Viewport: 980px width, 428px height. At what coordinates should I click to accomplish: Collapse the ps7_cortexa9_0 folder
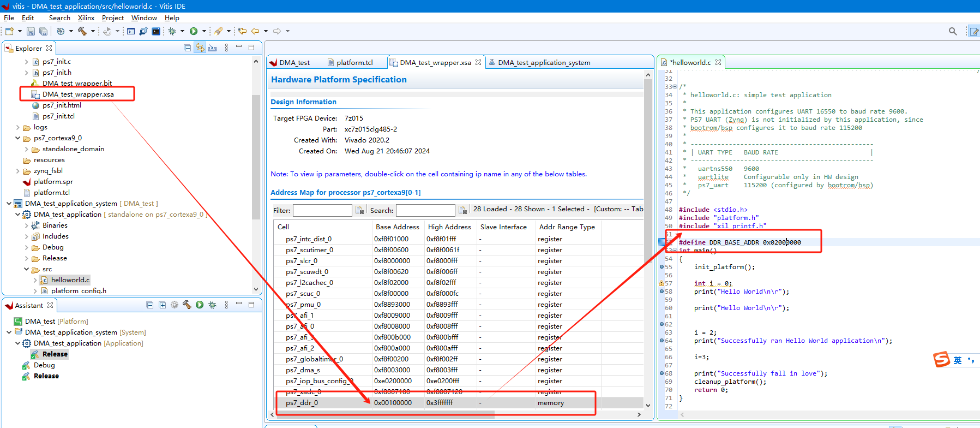click(18, 138)
